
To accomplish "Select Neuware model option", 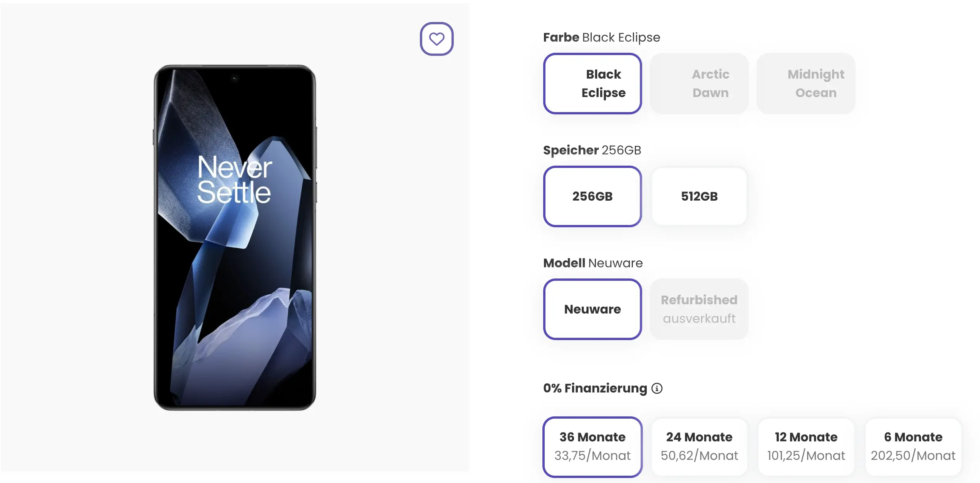I will (x=592, y=309).
